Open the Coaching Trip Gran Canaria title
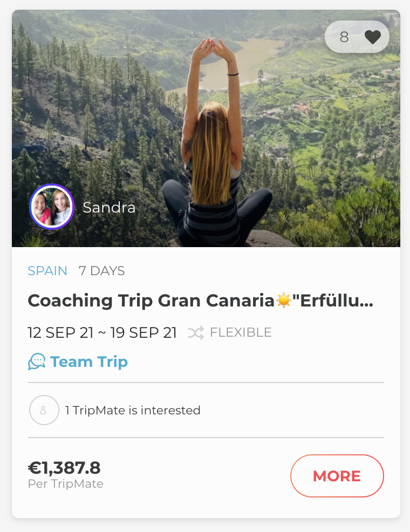Screen dimensions: 410x532 [x=151, y=301]
